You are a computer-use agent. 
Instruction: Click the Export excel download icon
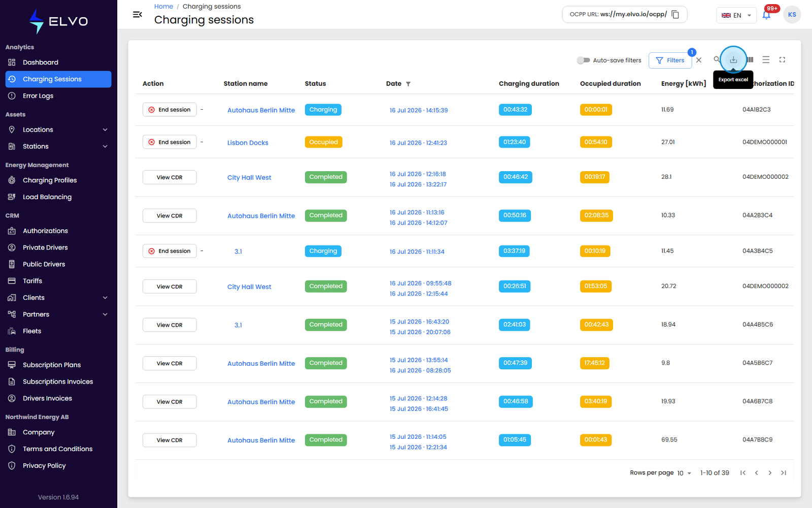733,60
